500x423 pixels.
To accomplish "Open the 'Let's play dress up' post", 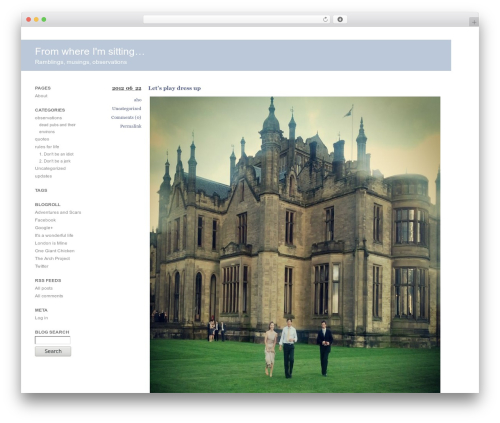I will (x=175, y=88).
